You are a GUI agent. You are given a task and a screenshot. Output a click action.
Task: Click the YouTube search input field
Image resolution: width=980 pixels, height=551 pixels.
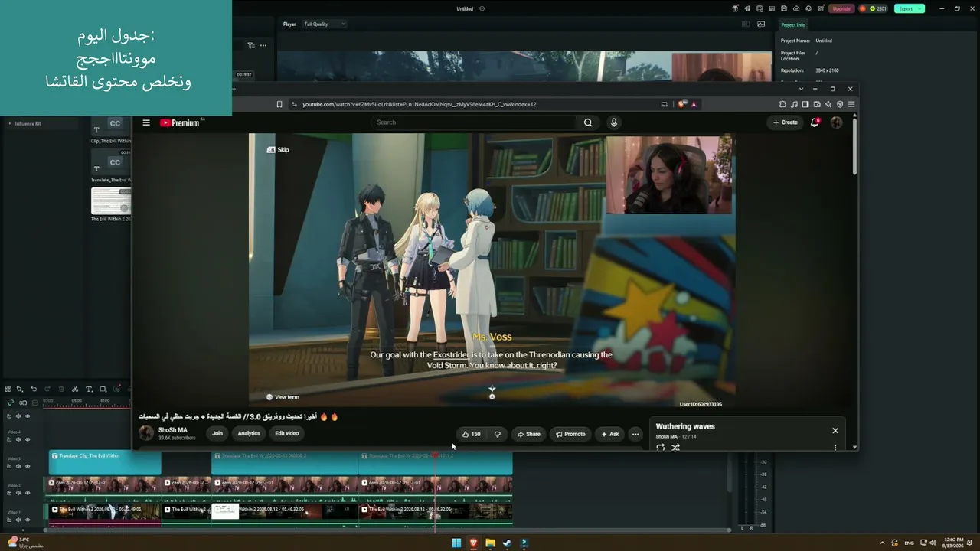tap(474, 122)
